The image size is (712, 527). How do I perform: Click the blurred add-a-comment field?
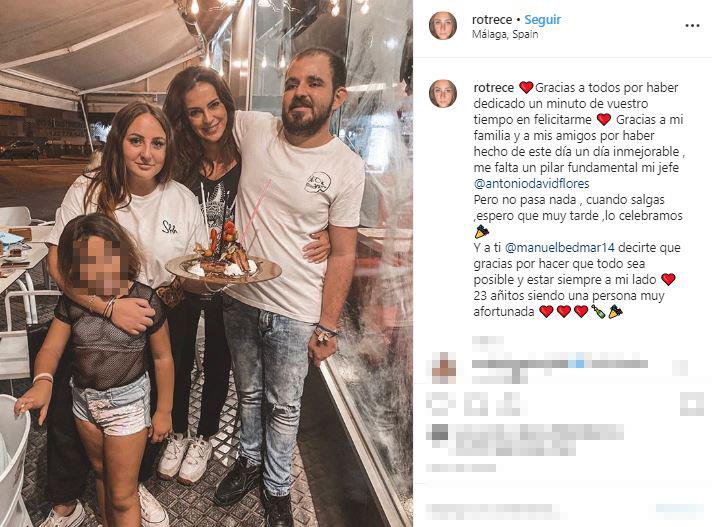(x=496, y=512)
